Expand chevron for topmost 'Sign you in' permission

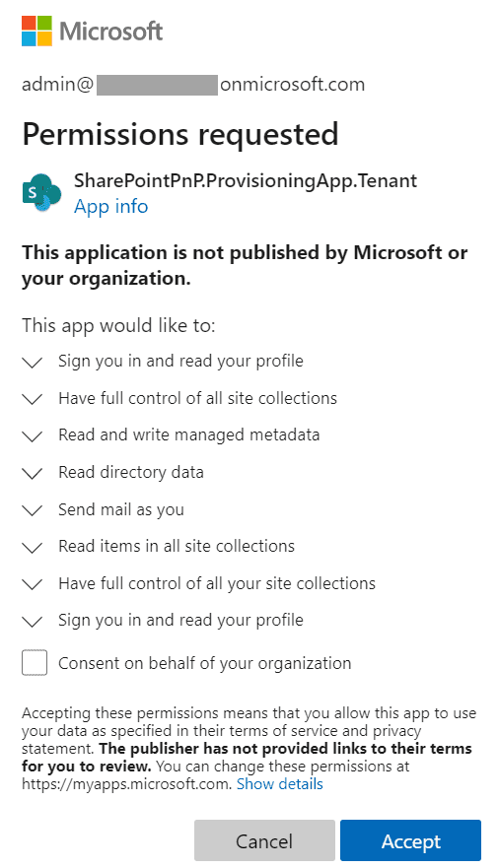33,362
